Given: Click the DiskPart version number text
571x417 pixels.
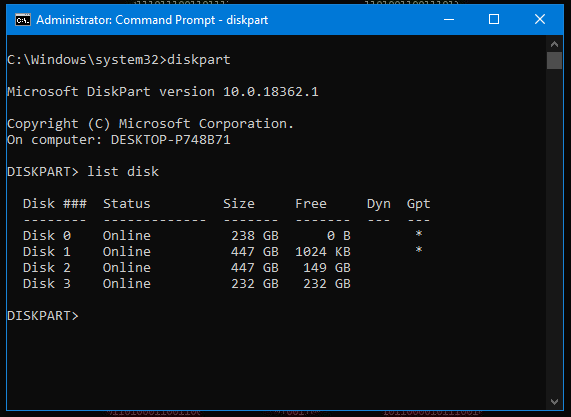Looking at the screenshot, I should pos(271,92).
